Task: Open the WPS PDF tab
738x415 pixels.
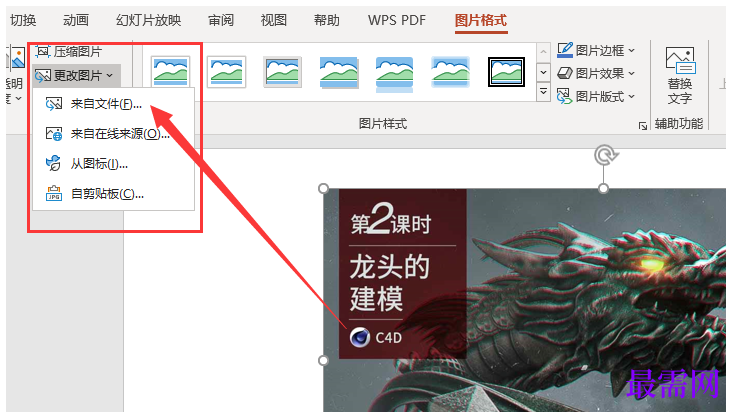Action: [x=397, y=20]
